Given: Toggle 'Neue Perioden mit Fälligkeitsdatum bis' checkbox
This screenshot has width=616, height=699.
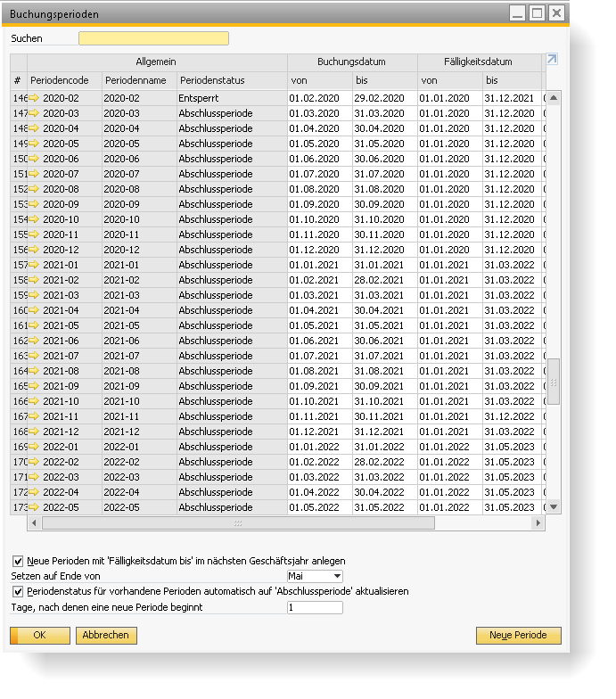Looking at the screenshot, I should click(18, 561).
